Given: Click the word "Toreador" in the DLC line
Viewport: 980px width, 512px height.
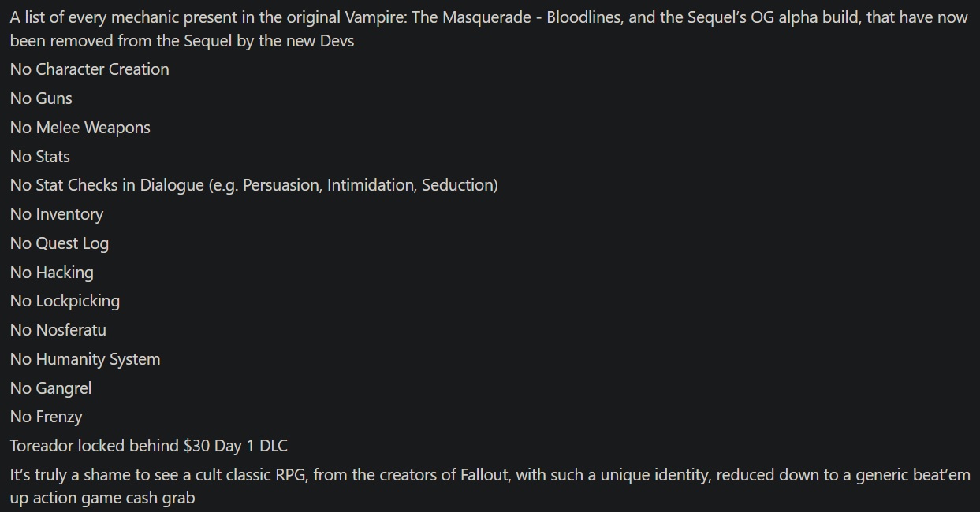Looking at the screenshot, I should pyautogui.click(x=43, y=446).
